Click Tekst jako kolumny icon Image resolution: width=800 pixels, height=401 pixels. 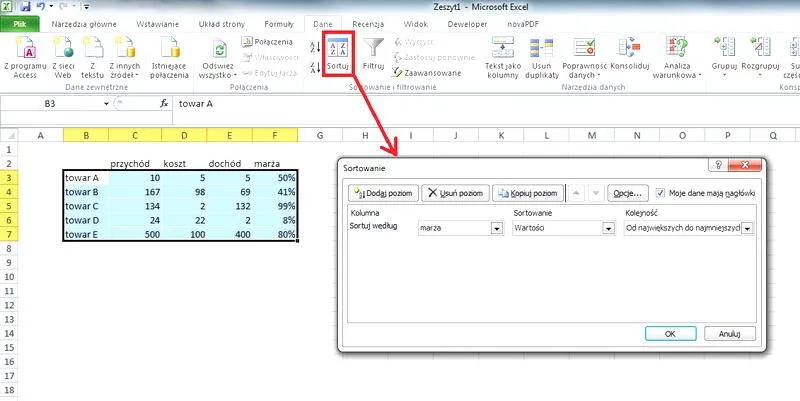click(x=502, y=52)
